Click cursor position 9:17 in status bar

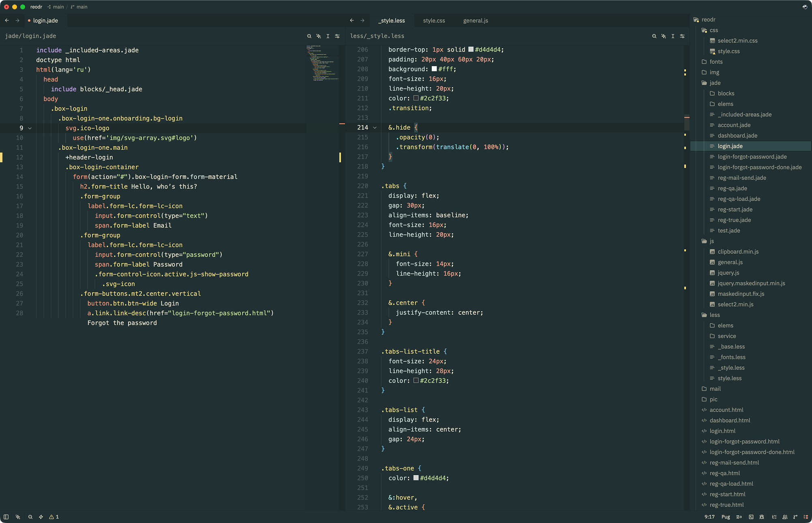pos(709,517)
